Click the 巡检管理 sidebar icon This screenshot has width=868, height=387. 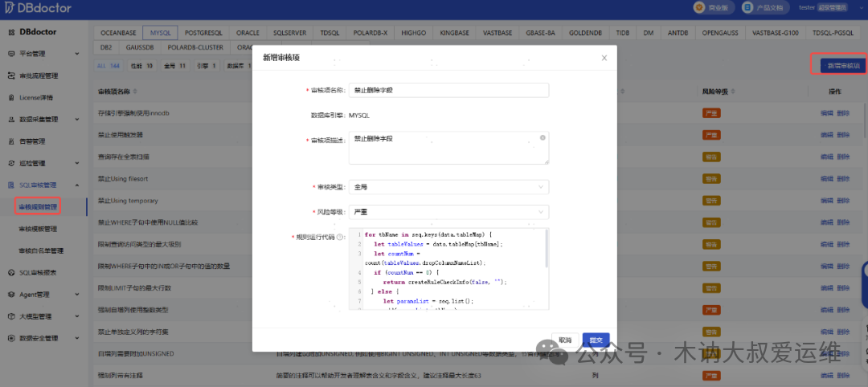click(11, 164)
